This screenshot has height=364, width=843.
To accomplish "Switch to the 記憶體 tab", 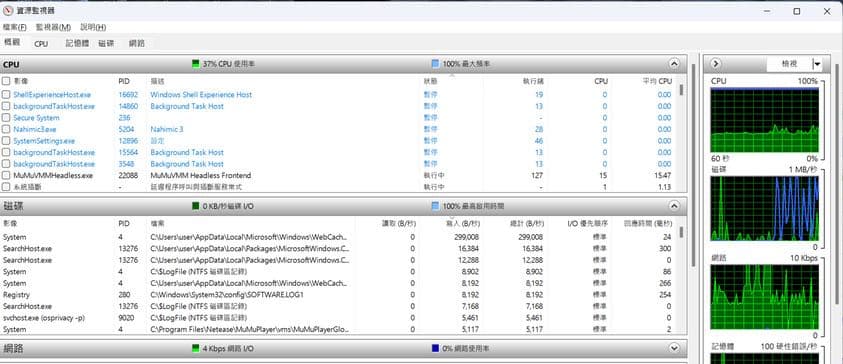I will click(77, 44).
